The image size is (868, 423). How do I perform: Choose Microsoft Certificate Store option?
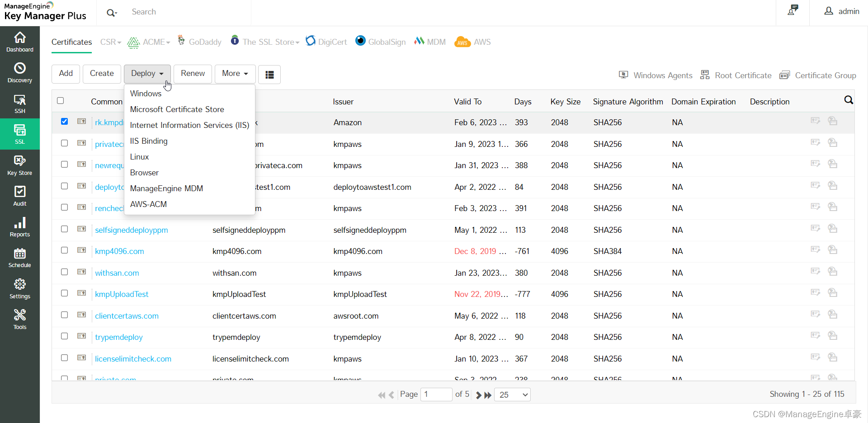click(x=177, y=109)
